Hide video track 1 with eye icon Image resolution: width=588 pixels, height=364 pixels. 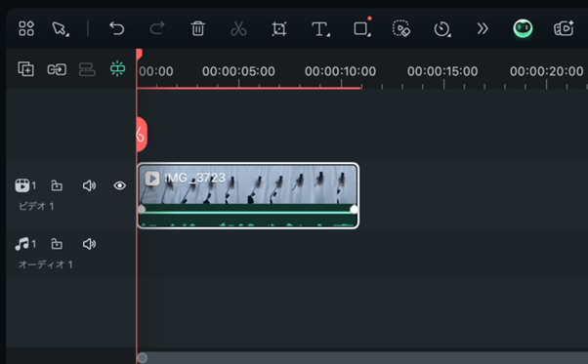point(119,185)
